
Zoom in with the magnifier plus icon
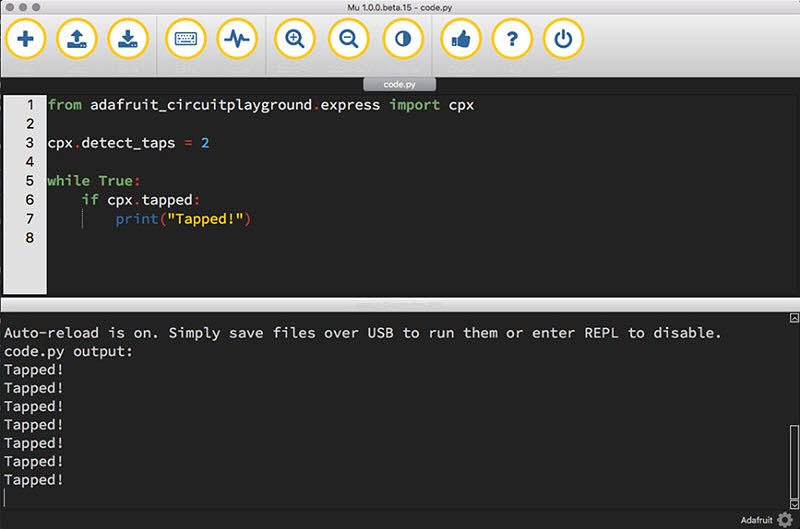coord(295,40)
